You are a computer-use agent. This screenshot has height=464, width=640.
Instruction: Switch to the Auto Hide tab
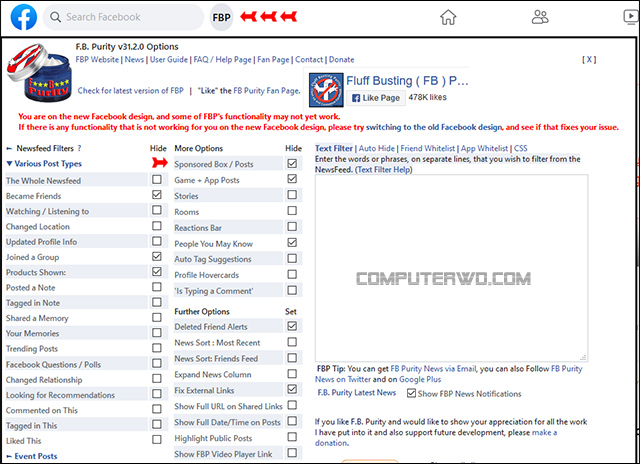377,149
